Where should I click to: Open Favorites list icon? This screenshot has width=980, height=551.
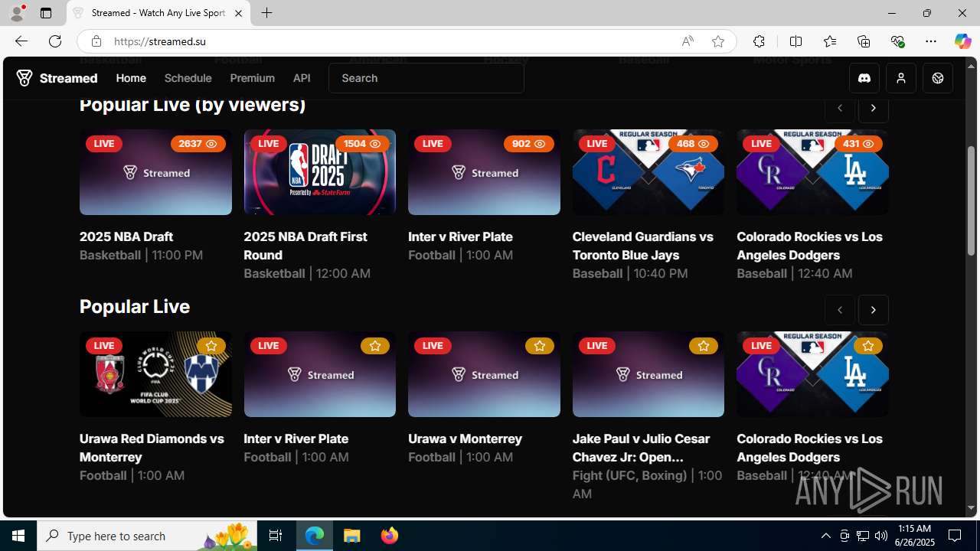[x=829, y=41]
